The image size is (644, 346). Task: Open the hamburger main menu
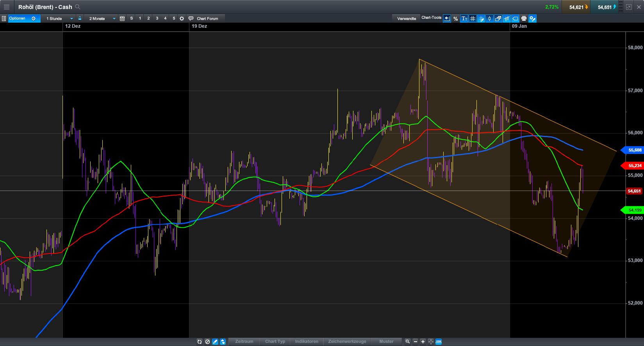click(x=7, y=7)
